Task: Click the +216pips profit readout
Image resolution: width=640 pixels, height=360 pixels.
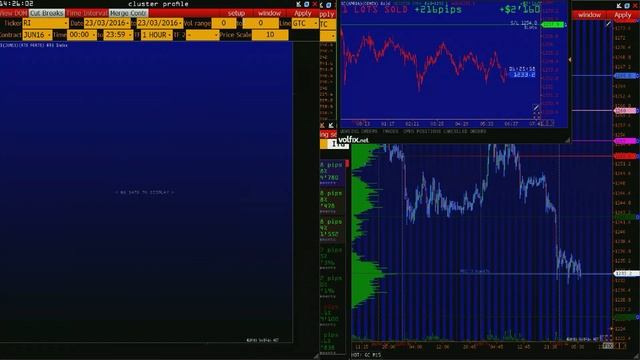Action: pyautogui.click(x=438, y=9)
